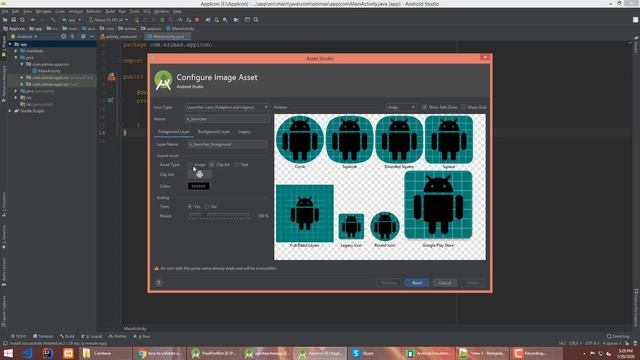Screen dimensions: 640x360
Task: Open the Tools menu
Action: pos(134,11)
